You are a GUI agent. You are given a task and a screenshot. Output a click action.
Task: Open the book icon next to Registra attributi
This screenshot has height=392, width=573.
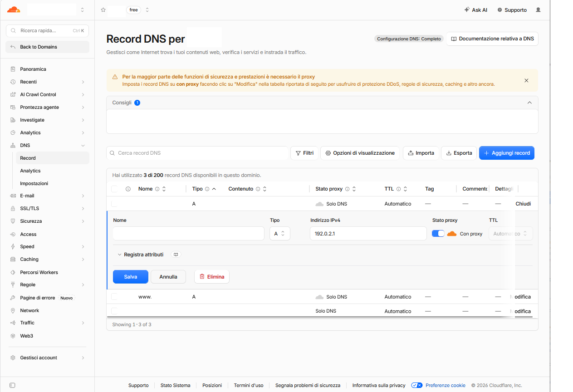176,255
